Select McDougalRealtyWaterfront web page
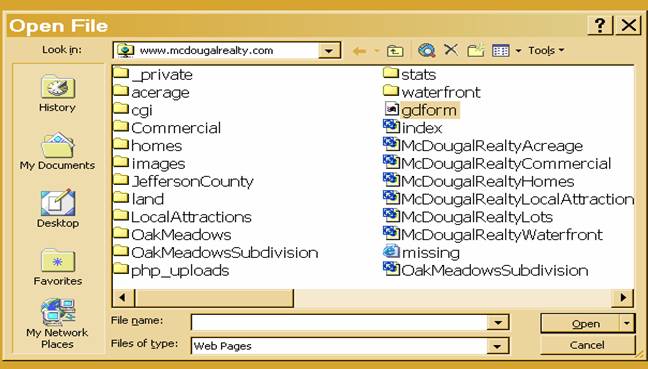Viewport: 648px width, 369px height. click(493, 235)
